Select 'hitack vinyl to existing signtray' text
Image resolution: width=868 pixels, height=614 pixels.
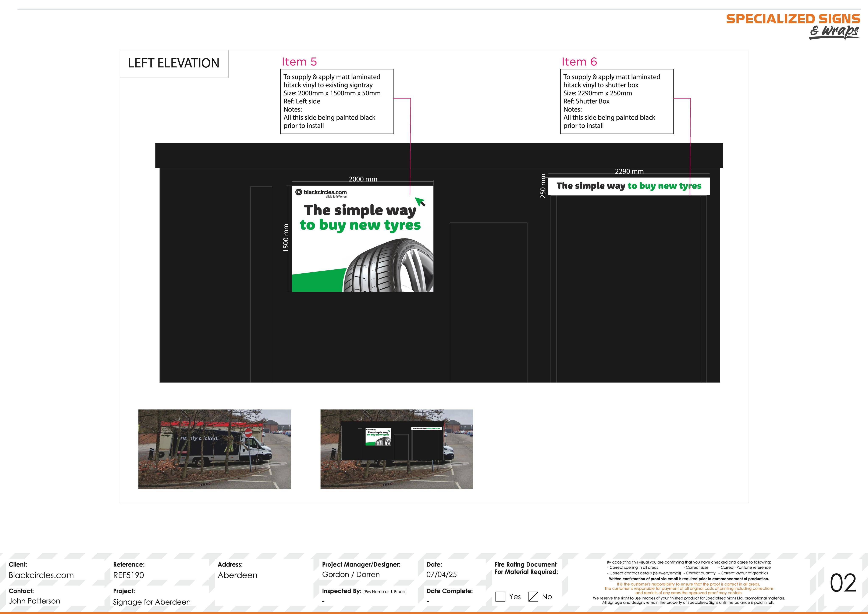tap(328, 85)
